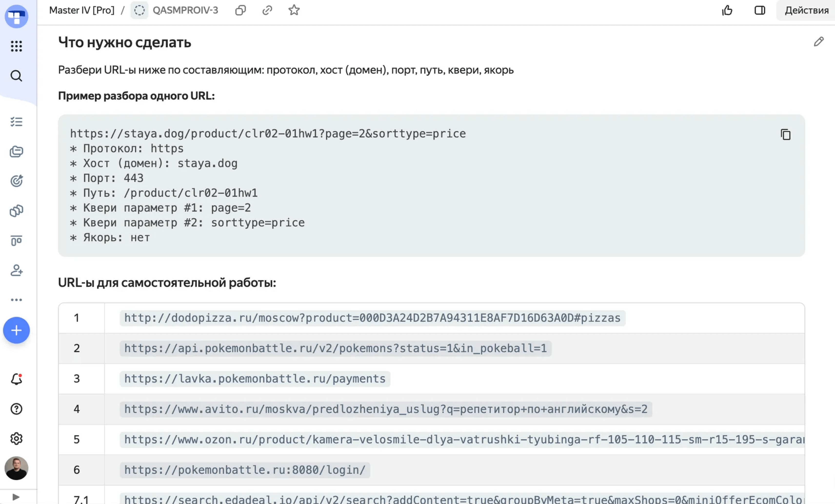Open the apps grid menu in sidebar
This screenshot has width=835, height=504.
pos(16,46)
